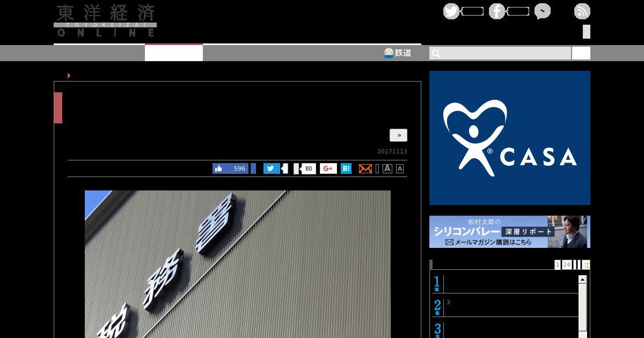
Task: Click the Facebook like thumbs-up showing 596
Action: tap(230, 168)
